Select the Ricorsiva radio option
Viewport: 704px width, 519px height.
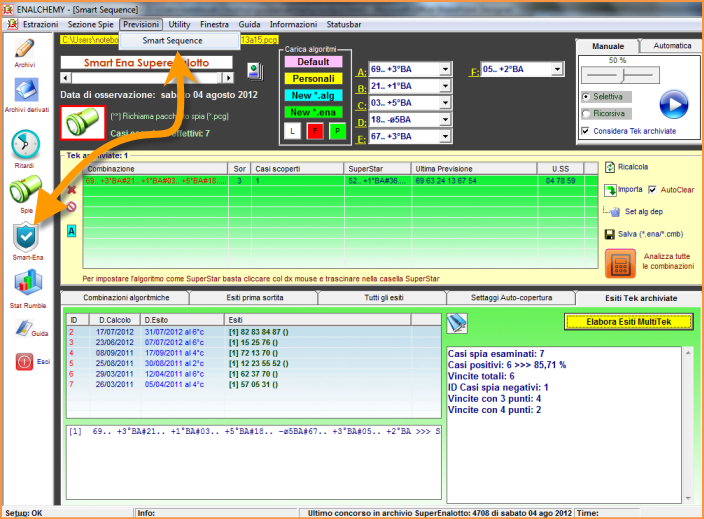point(585,114)
